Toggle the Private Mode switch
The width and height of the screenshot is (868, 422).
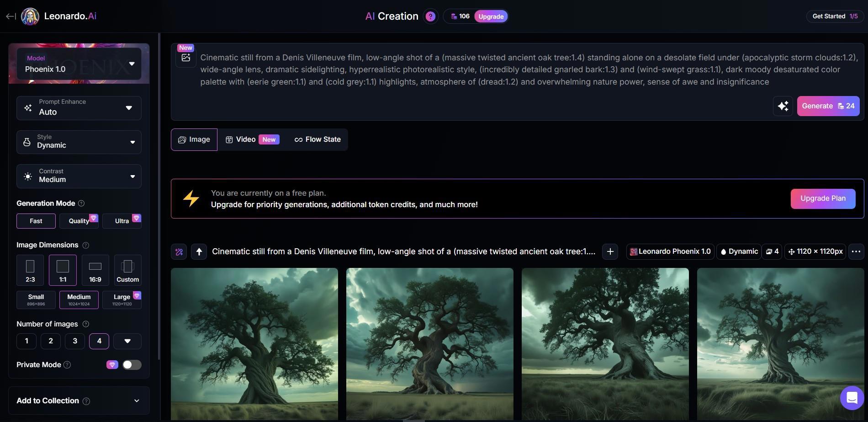[x=132, y=365]
